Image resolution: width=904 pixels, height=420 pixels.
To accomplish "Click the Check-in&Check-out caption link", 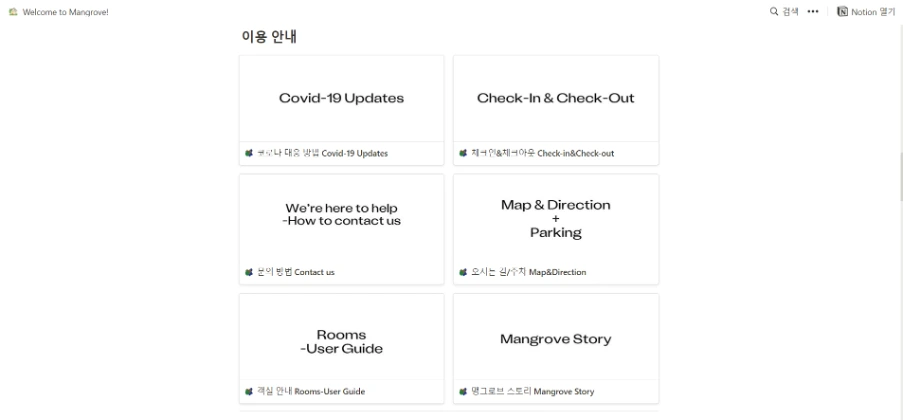I will pos(543,153).
